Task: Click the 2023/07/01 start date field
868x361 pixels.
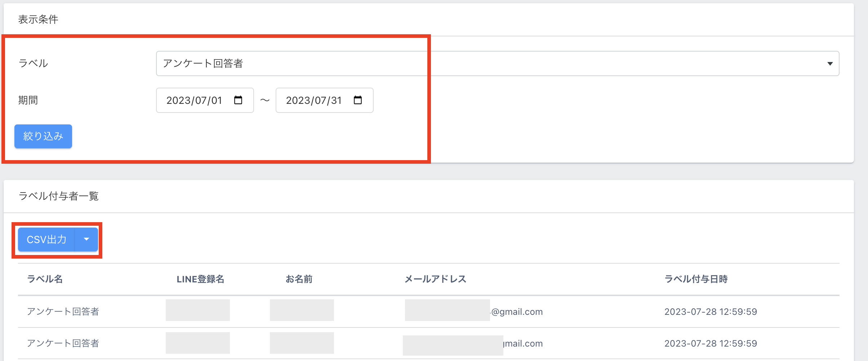Action: pos(195,100)
